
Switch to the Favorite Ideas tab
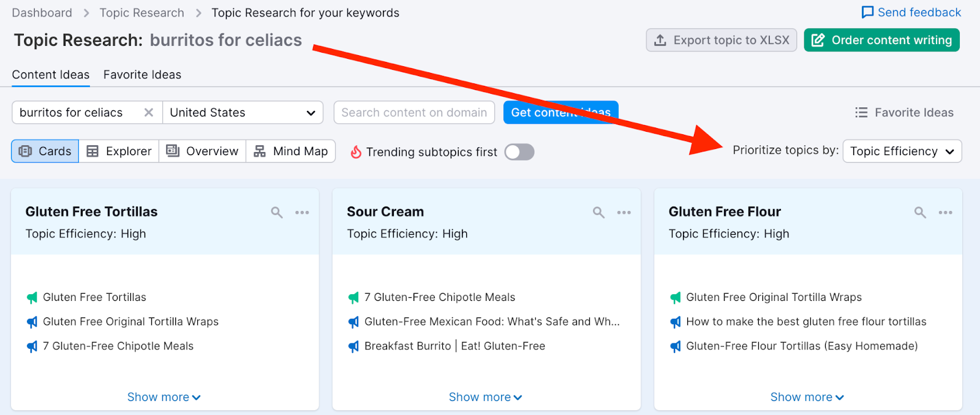tap(142, 75)
